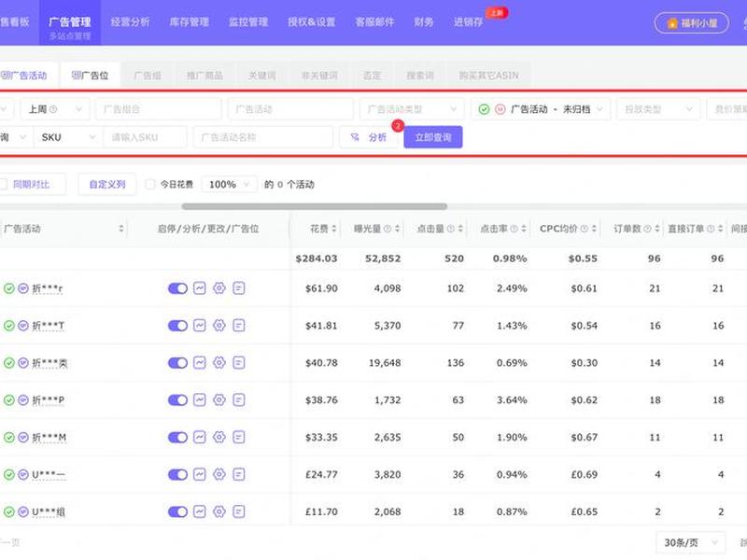Open ad placement icon for U***组 row
Image resolution: width=747 pixels, height=560 pixels.
[x=239, y=511]
